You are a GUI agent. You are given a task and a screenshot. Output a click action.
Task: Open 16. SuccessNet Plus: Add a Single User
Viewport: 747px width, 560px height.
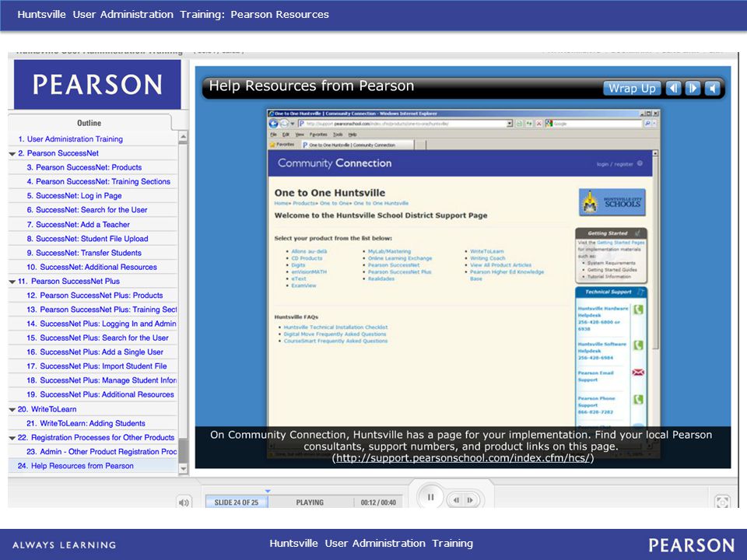coord(95,352)
